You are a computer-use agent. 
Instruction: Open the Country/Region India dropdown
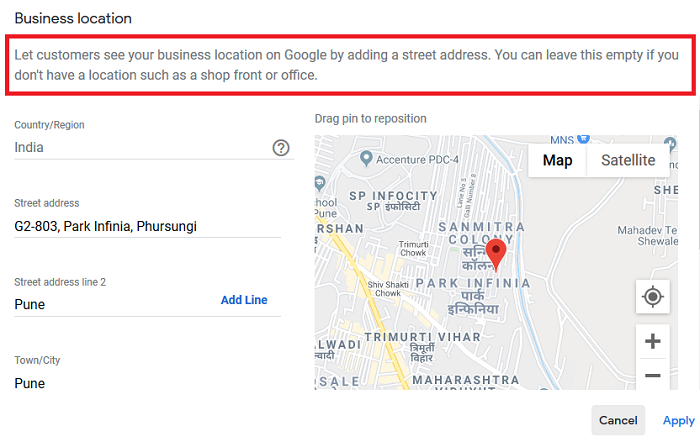140,148
